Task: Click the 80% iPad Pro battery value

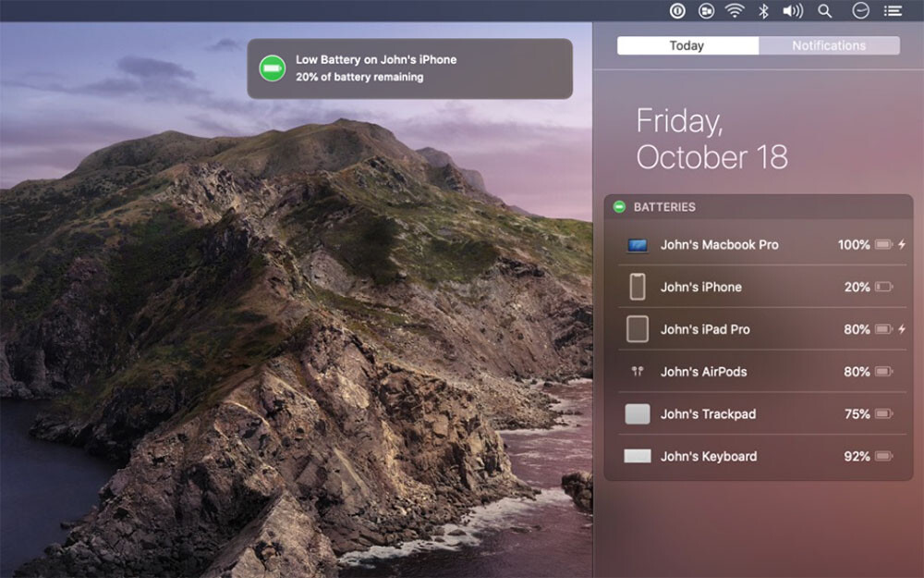Action: coord(857,330)
